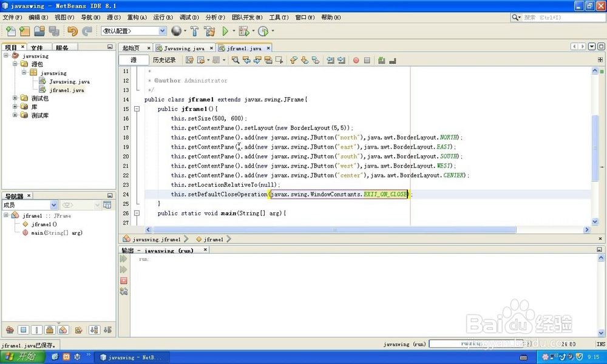Open the Run Project dropdown arrow
The height and width of the screenshot is (364, 607).
[234, 31]
